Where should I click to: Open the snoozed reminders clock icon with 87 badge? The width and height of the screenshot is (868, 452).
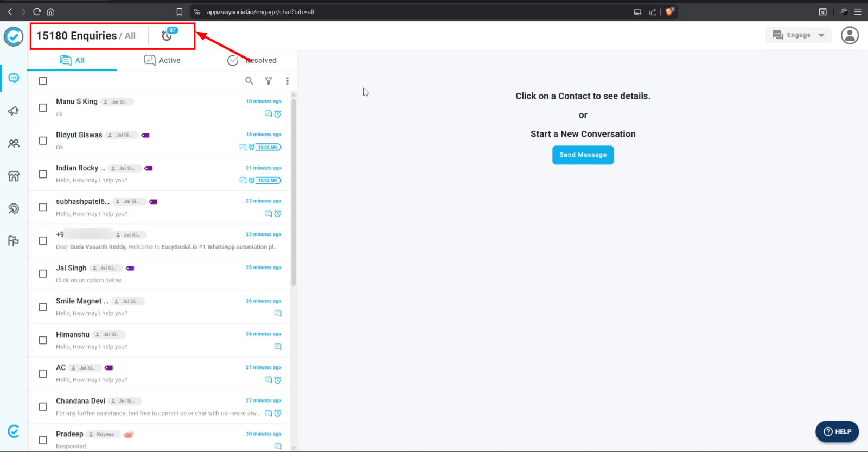coord(168,36)
